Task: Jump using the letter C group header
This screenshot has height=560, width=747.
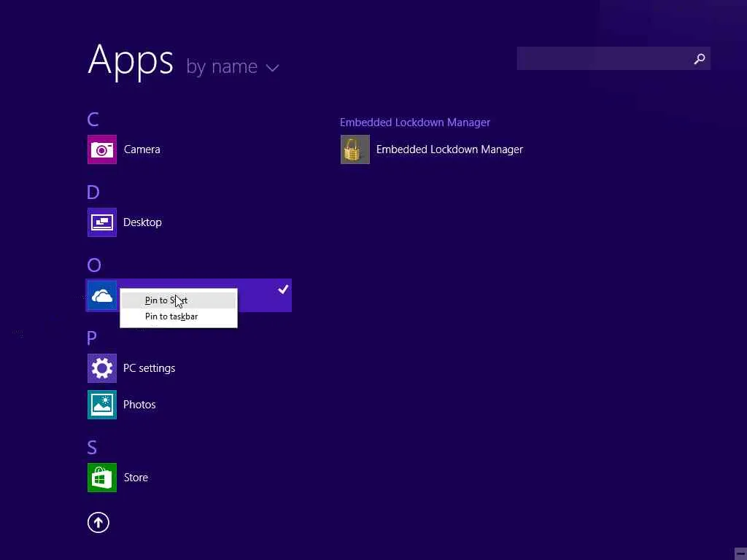Action: tap(93, 119)
